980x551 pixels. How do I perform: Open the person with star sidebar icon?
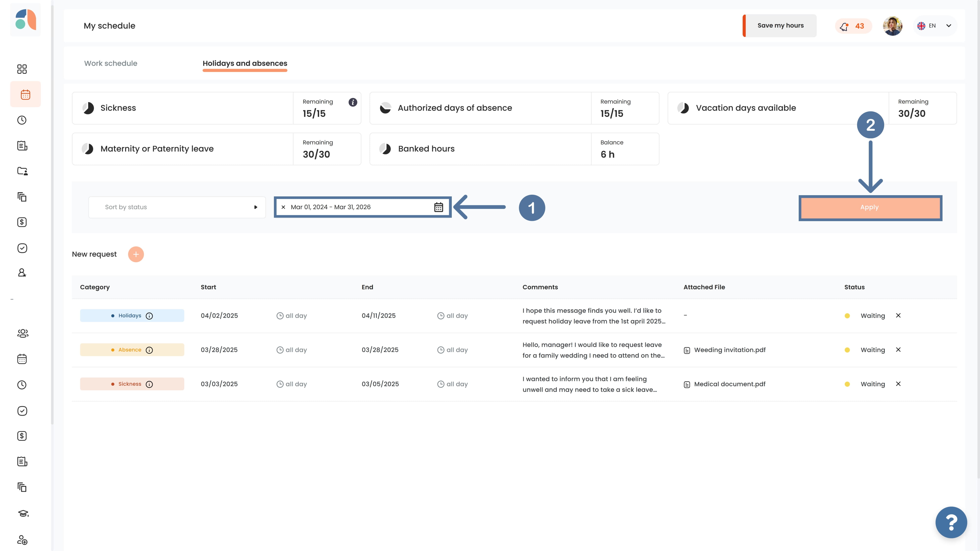[x=22, y=273]
